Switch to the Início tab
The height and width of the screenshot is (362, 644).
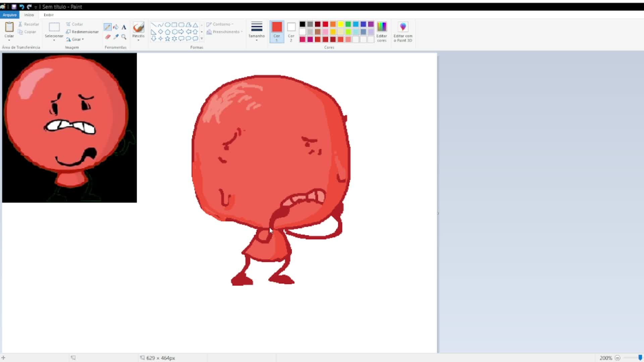(x=29, y=15)
